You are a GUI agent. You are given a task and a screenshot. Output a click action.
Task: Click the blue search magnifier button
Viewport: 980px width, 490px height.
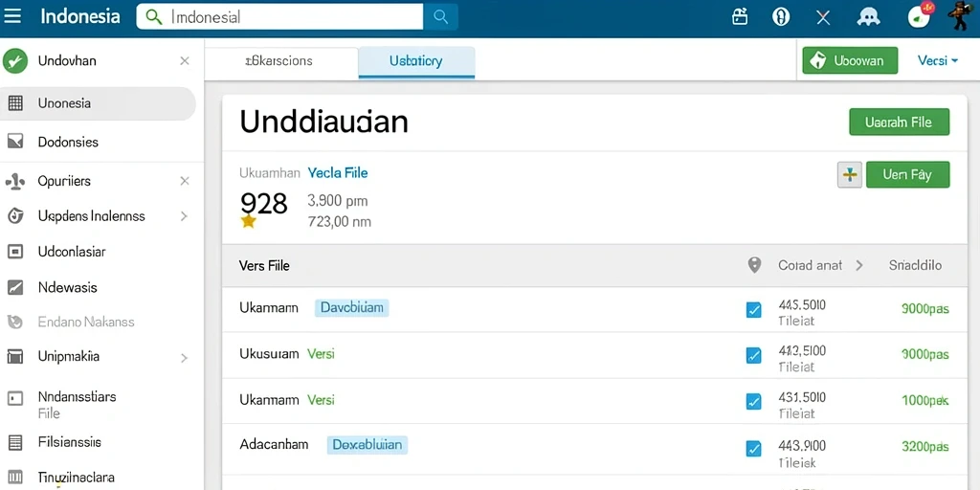pos(440,17)
